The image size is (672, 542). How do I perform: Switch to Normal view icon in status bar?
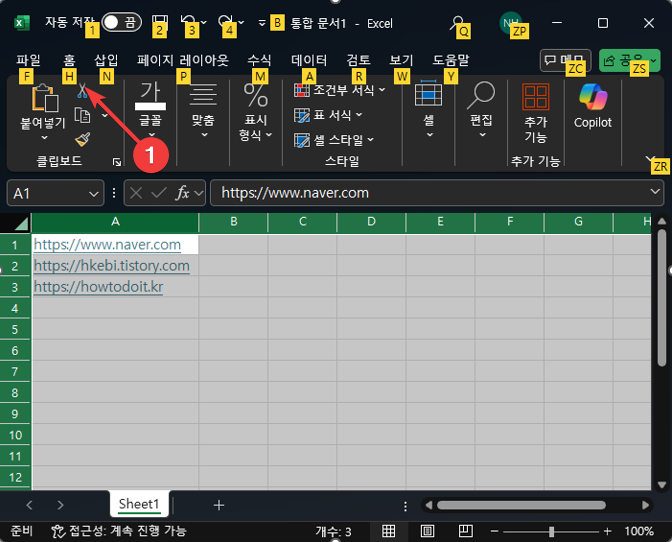click(388, 531)
